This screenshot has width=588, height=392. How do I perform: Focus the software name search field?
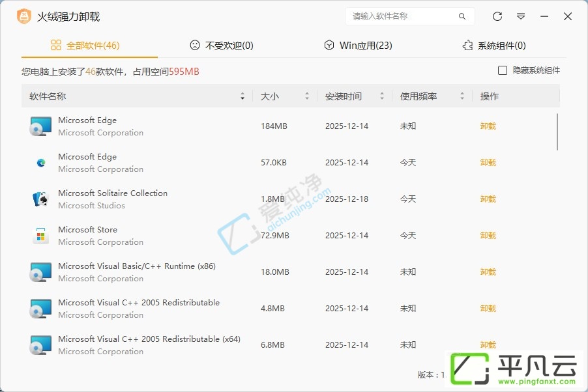tap(410, 16)
